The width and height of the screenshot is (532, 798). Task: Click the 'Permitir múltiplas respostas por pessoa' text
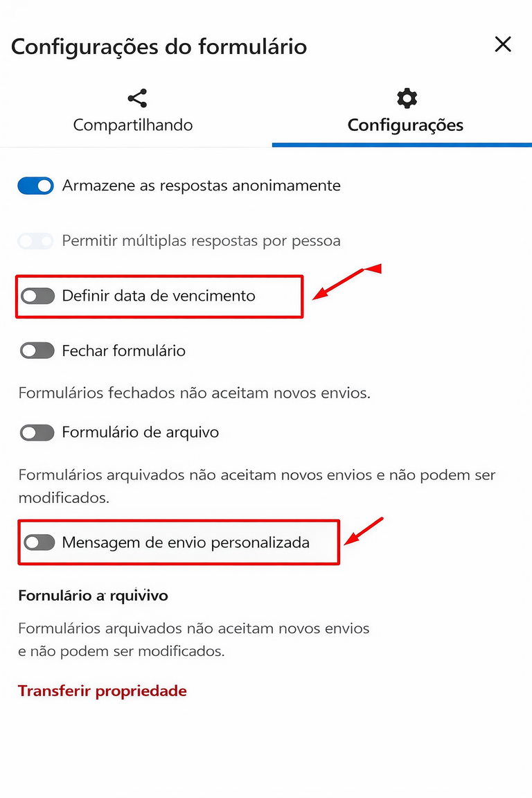click(201, 241)
